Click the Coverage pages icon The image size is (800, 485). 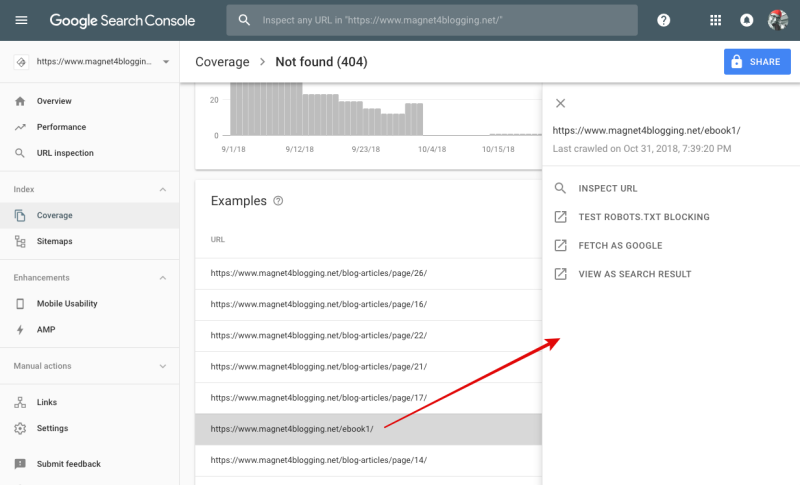pos(20,215)
